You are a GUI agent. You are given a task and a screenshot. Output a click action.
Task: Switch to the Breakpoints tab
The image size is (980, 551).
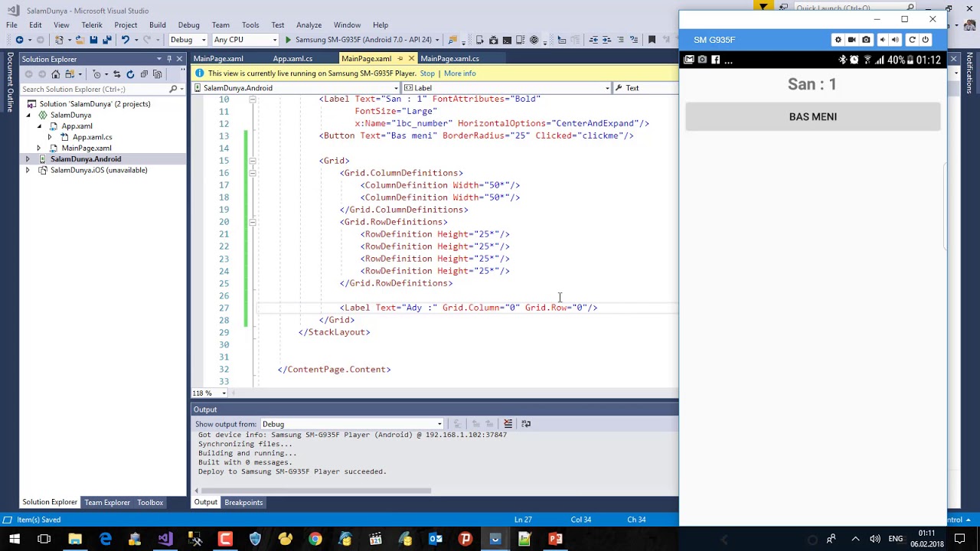tap(243, 503)
